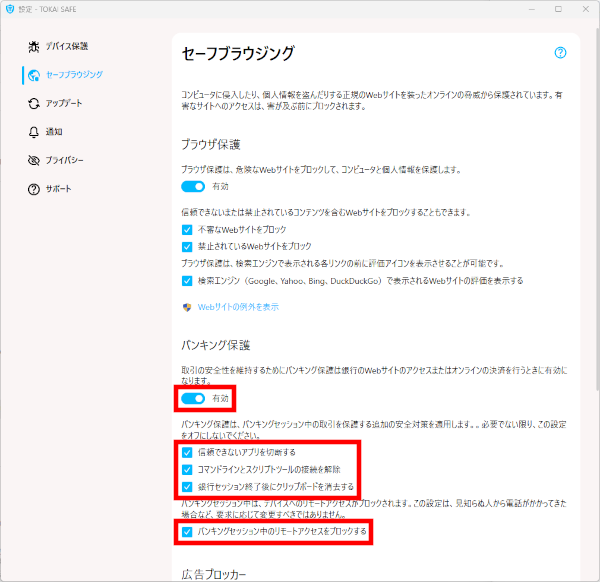The width and height of the screenshot is (600, 582).
Task: Maximize the TOKAI SAFE settings window
Action: (558, 9)
